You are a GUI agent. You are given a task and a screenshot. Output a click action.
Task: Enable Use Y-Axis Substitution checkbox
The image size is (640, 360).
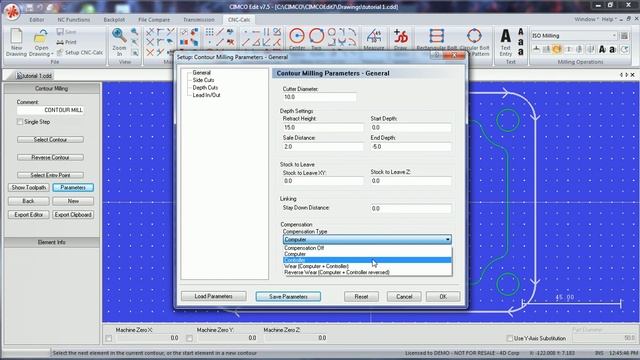click(509, 338)
